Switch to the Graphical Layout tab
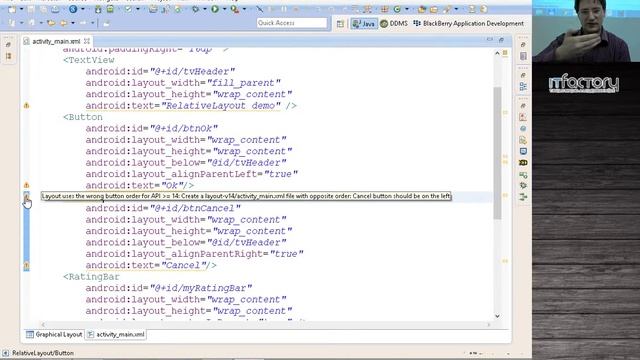Image resolution: width=640 pixels, height=360 pixels. [54, 334]
